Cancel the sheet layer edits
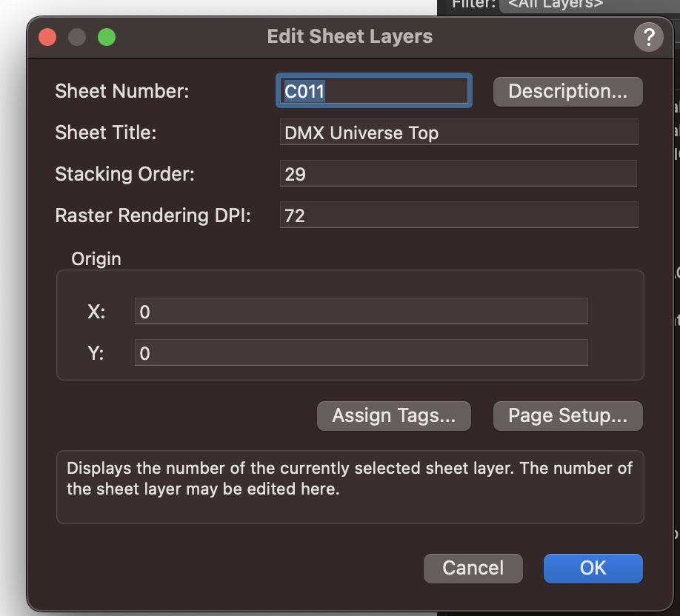This screenshot has height=616, width=680. [x=473, y=568]
